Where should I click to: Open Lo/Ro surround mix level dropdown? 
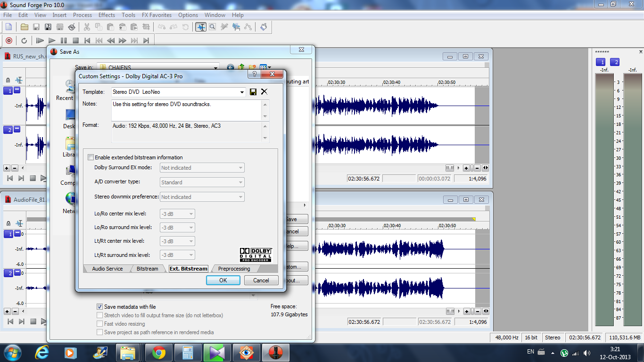pyautogui.click(x=178, y=228)
